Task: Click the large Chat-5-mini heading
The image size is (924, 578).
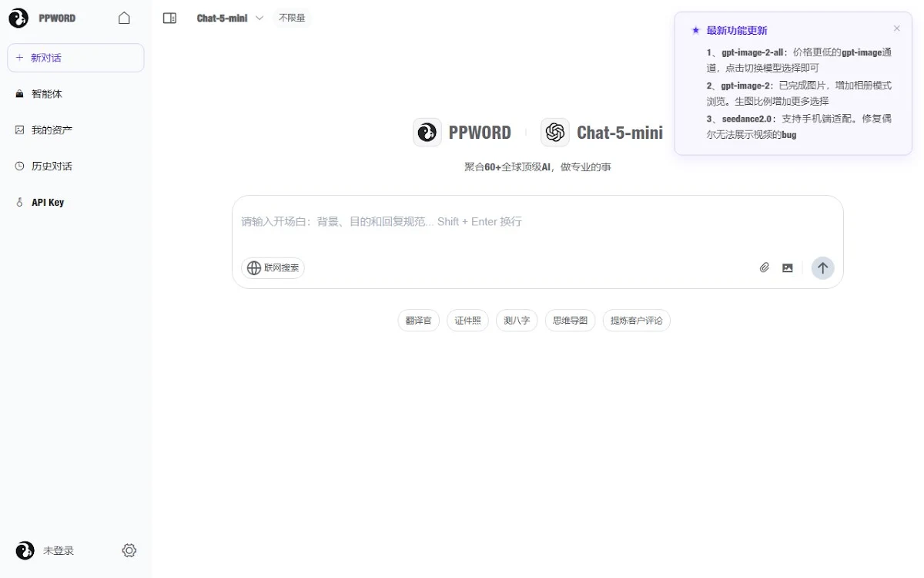Action: pyautogui.click(x=620, y=133)
